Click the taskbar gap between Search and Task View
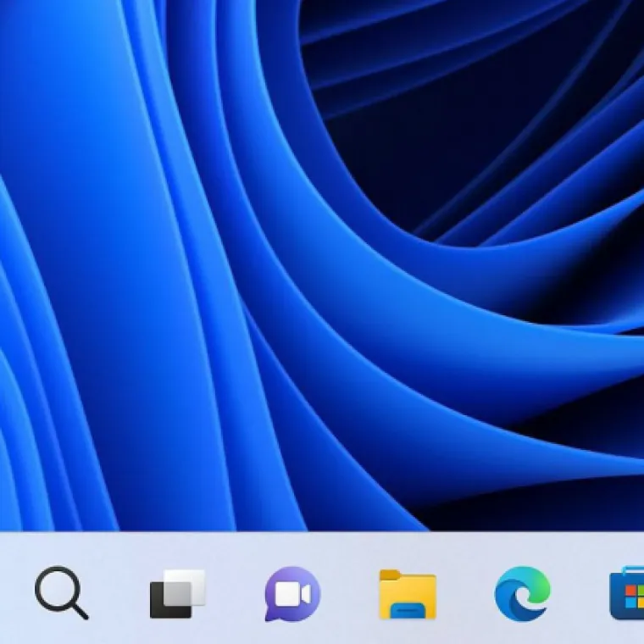Image resolution: width=644 pixels, height=644 pixels. 119,593
